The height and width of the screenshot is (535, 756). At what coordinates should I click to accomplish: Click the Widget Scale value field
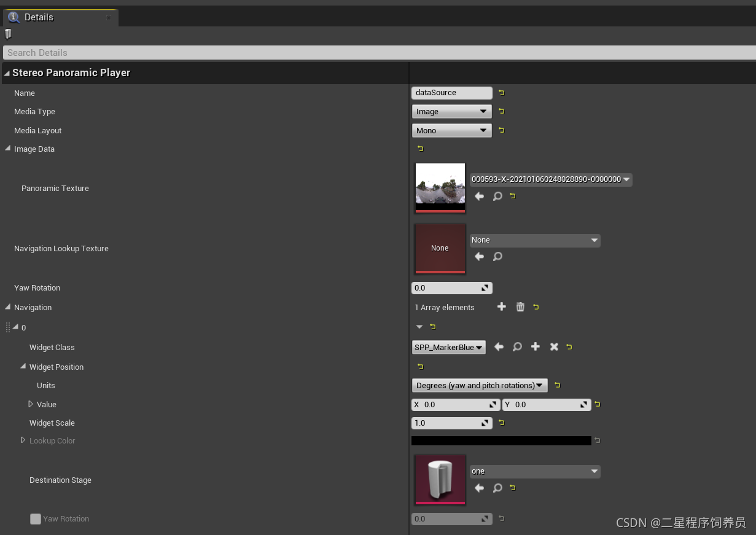pyautogui.click(x=452, y=423)
